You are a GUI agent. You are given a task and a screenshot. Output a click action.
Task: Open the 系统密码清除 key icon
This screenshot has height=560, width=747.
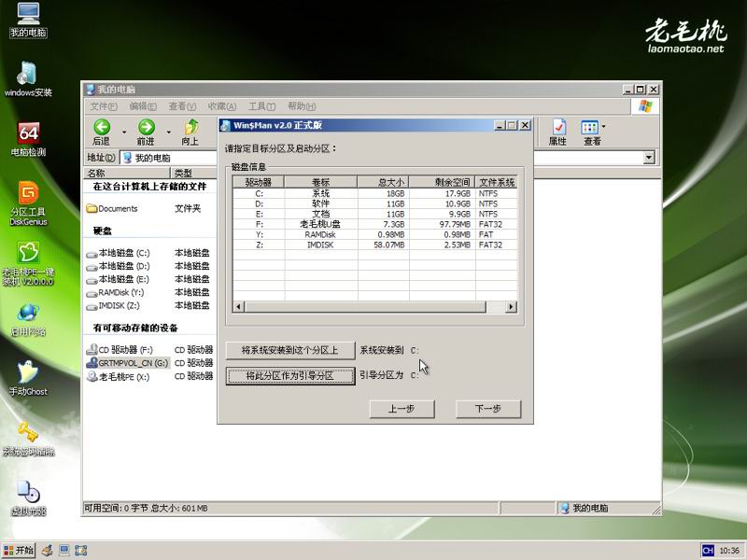pos(28,439)
